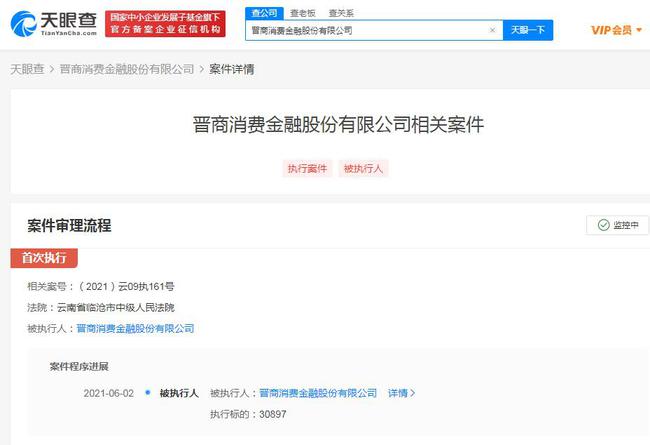Image resolution: width=650 pixels, height=445 pixels.
Task: Click the 案件程序进展 heading
Action: [x=79, y=367]
